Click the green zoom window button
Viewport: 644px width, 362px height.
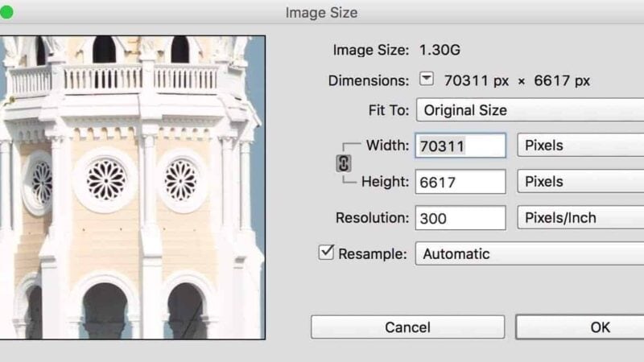tap(6, 12)
